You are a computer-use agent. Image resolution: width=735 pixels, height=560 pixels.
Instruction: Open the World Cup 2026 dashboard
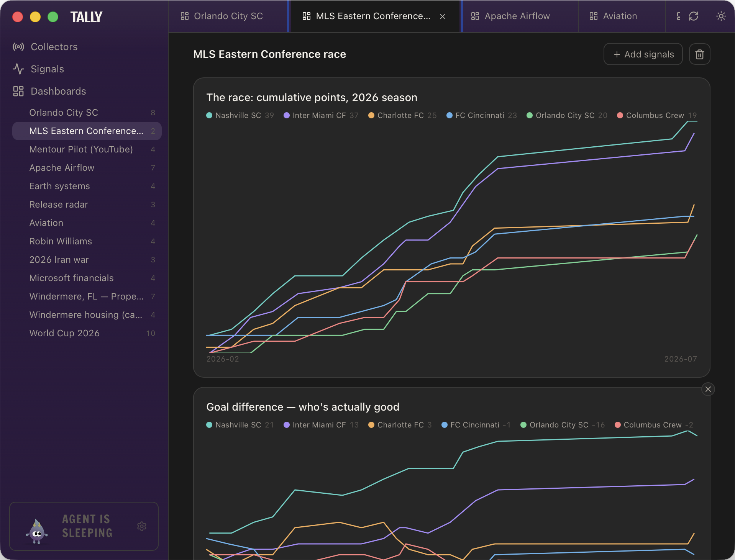coord(87,333)
